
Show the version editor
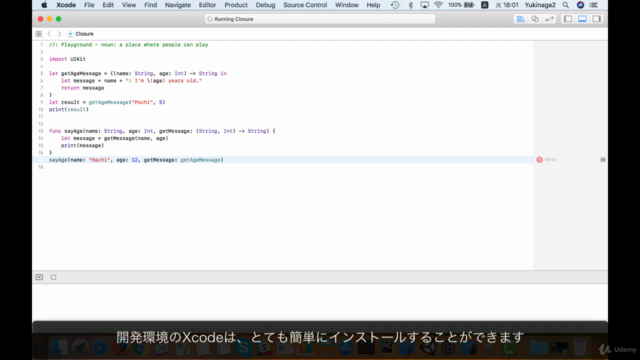coord(549,19)
